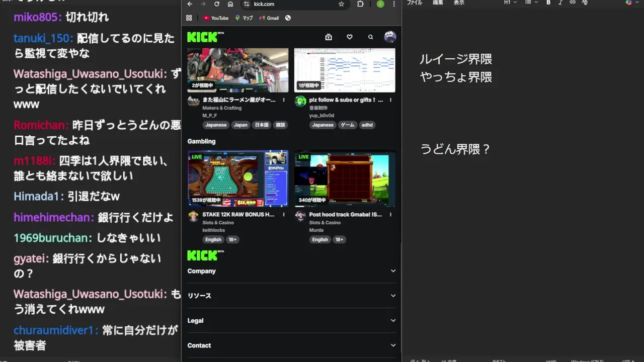The image size is (644, 362).
Task: Click the globe bookmark icon
Action: coord(288,18)
